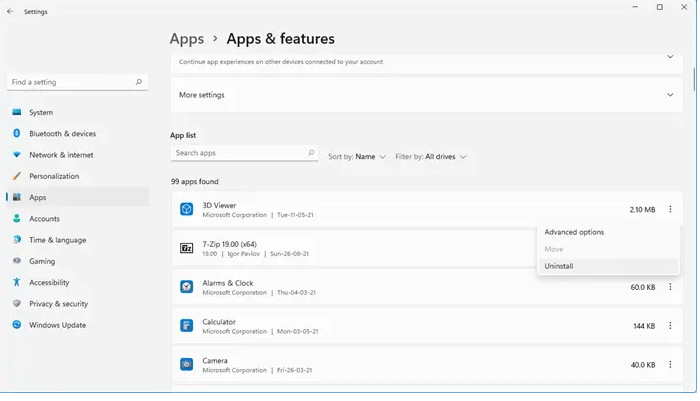Open the three-dot menu for Calculator
700x401 pixels.
(670, 326)
